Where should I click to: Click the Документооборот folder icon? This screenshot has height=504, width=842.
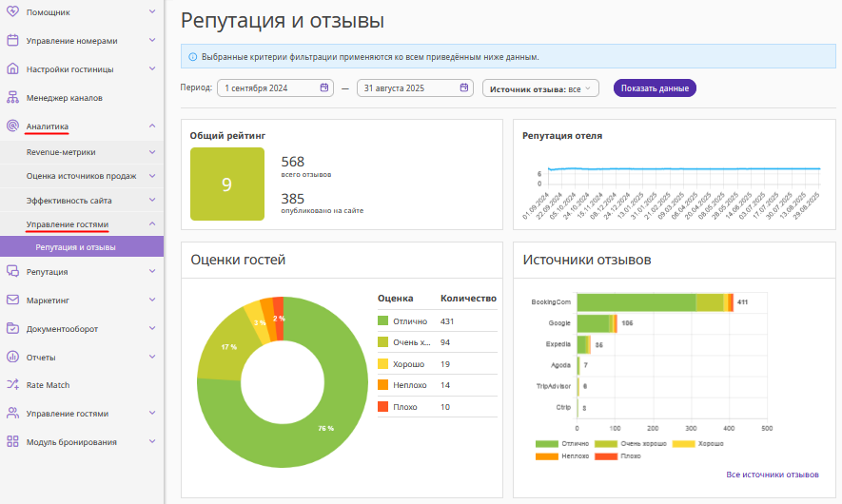12,329
